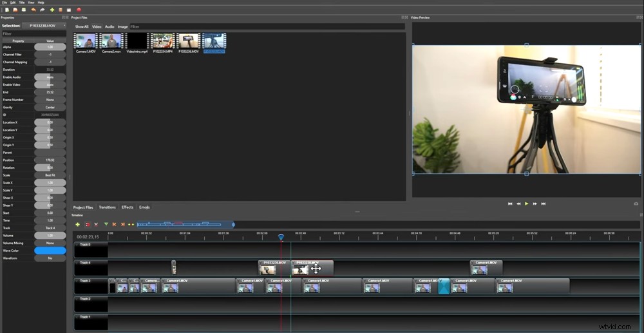The height and width of the screenshot is (333, 644).
Task: Toggle the Image files filter
Action: (x=123, y=26)
